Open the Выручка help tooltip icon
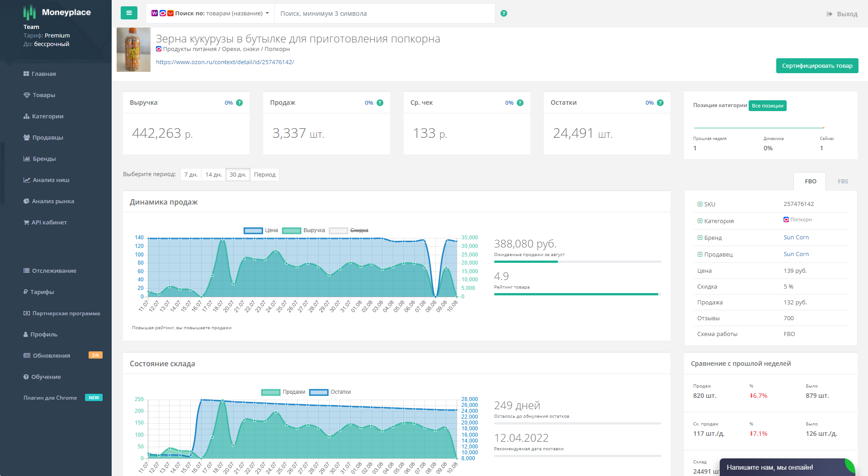868x476 pixels. click(x=240, y=103)
